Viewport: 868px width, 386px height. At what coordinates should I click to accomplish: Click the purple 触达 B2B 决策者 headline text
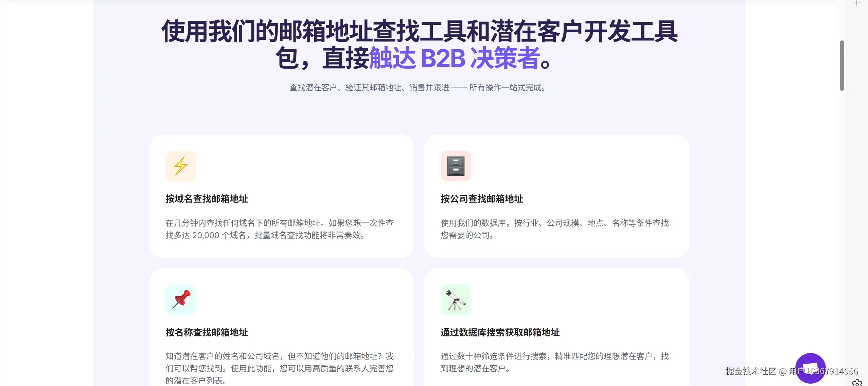(455, 58)
